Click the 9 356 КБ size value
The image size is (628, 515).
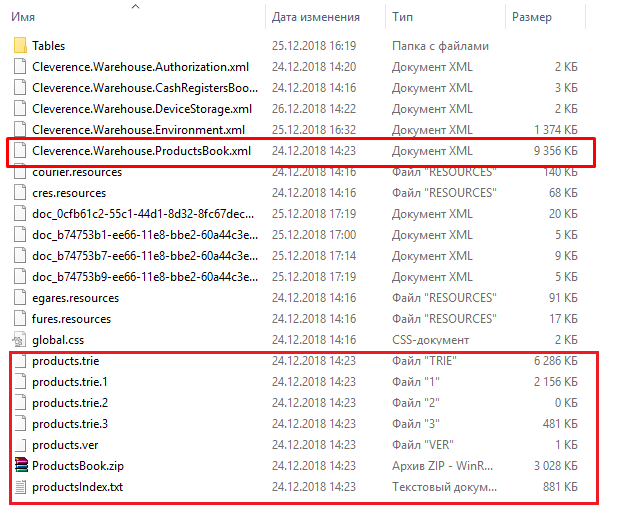click(x=556, y=151)
